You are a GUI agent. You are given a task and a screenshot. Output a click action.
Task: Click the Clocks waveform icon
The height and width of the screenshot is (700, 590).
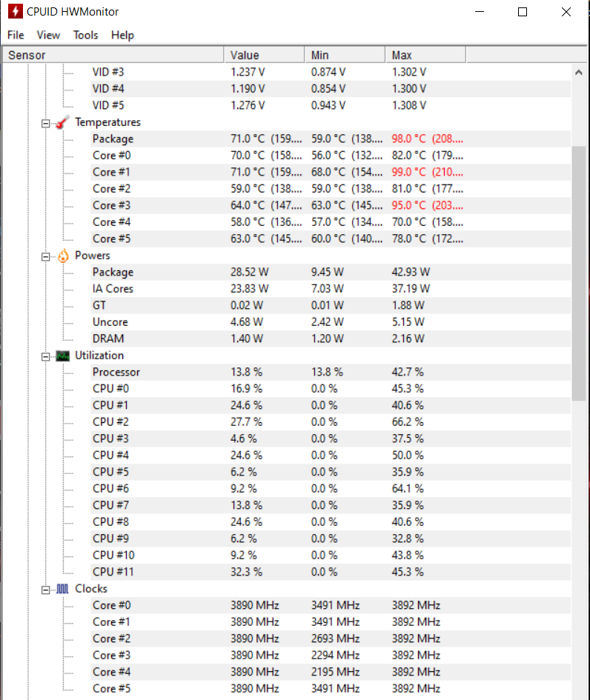coord(63,589)
